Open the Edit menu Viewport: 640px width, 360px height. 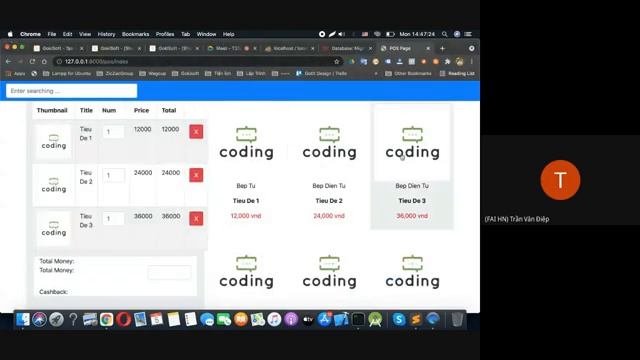(67, 34)
